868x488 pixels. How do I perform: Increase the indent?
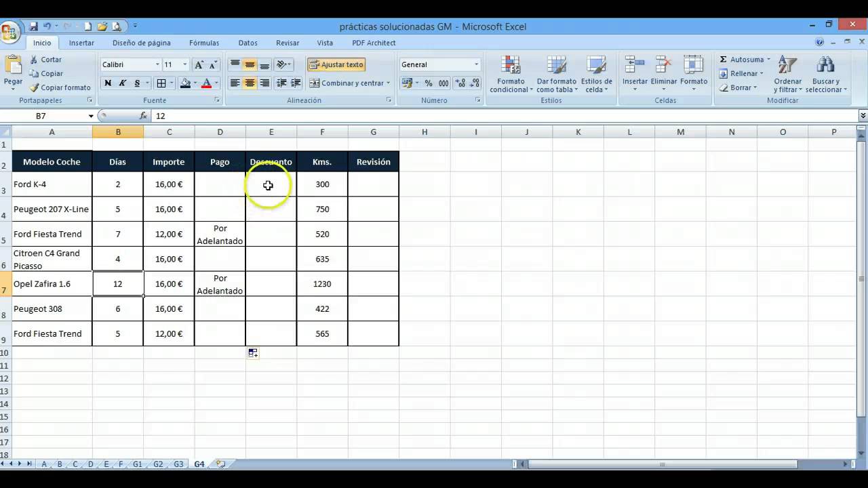(296, 83)
